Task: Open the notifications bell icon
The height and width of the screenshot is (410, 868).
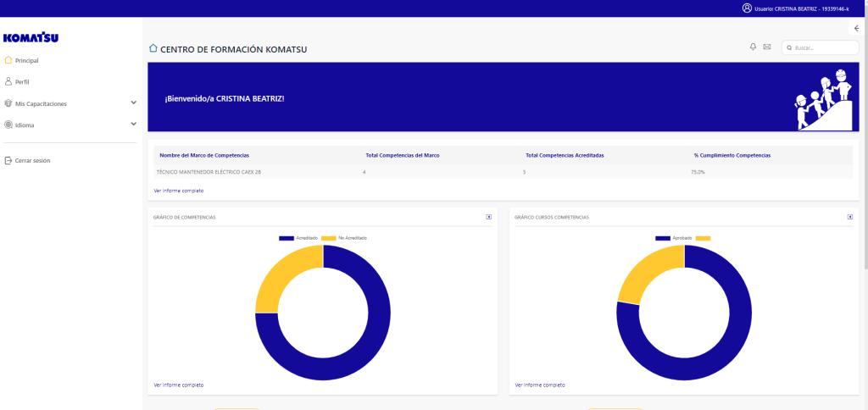Action: (753, 47)
